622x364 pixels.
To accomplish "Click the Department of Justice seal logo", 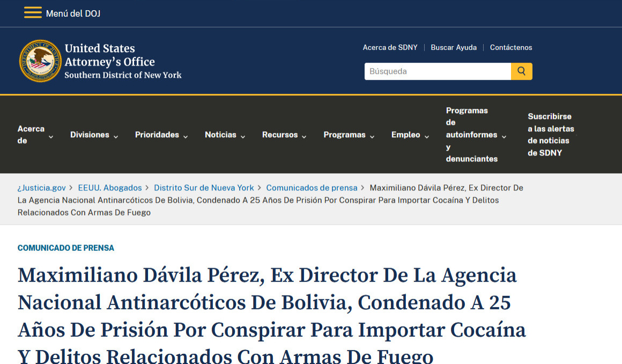I will click(40, 61).
